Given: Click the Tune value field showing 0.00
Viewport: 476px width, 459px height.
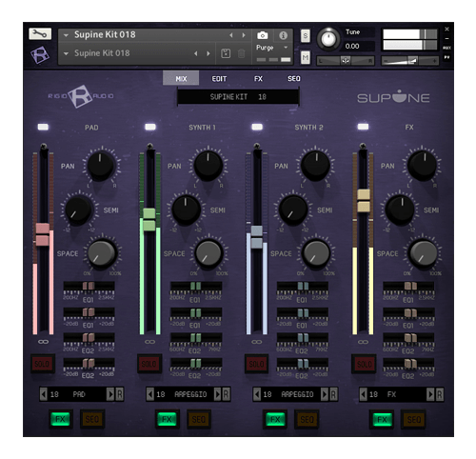Looking at the screenshot, I should pyautogui.click(x=359, y=47).
